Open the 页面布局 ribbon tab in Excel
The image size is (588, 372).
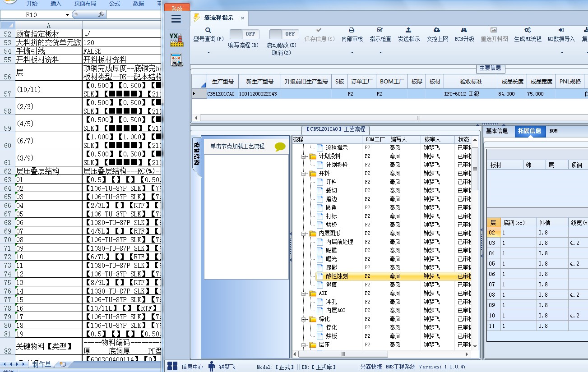coord(85,3)
